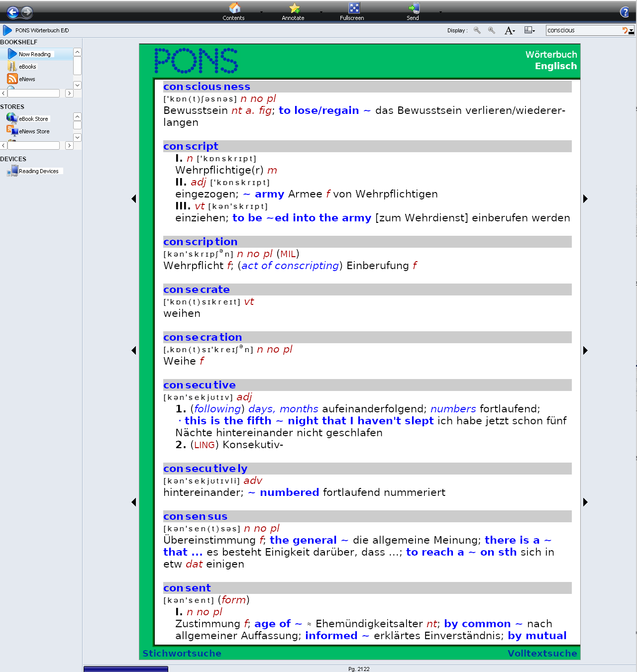The width and height of the screenshot is (637, 672).
Task: Click the 'consecutively' headword
Action: (206, 469)
